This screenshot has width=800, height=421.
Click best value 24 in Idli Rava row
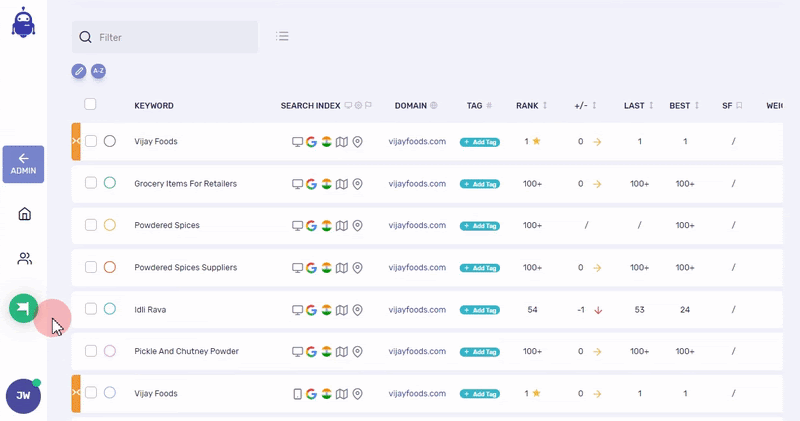click(685, 310)
